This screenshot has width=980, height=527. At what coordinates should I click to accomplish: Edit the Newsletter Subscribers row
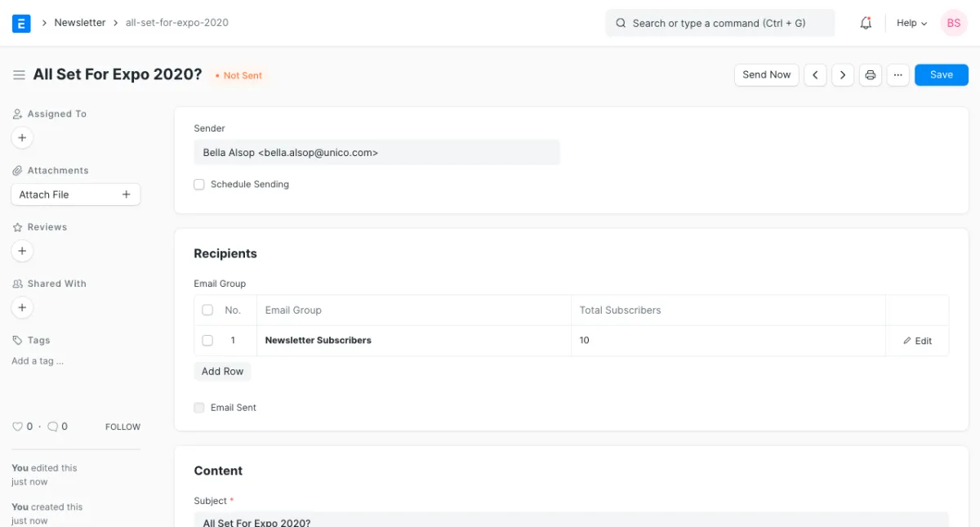coord(918,341)
